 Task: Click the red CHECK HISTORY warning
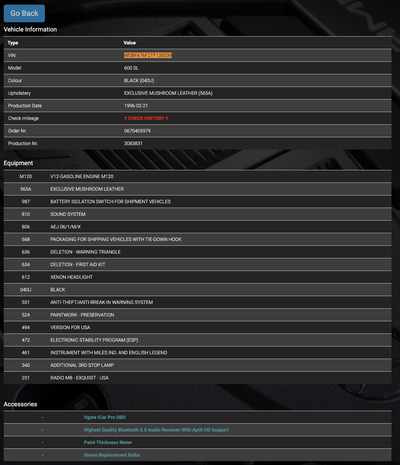(146, 118)
